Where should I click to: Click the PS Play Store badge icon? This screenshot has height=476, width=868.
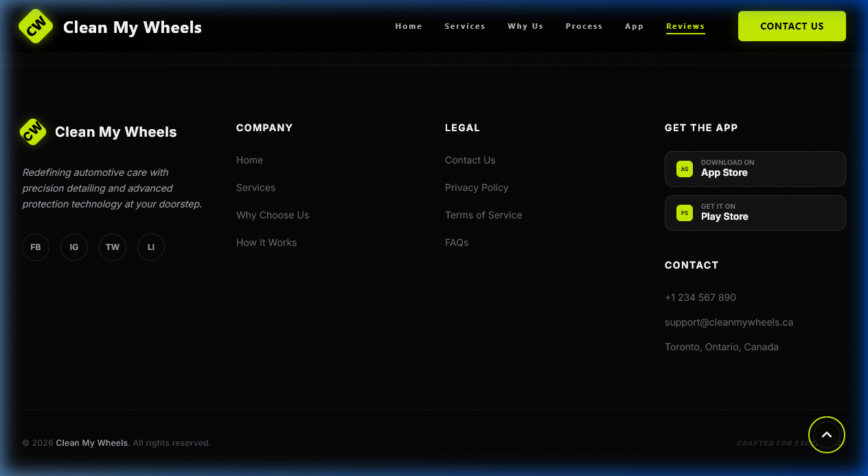[685, 213]
